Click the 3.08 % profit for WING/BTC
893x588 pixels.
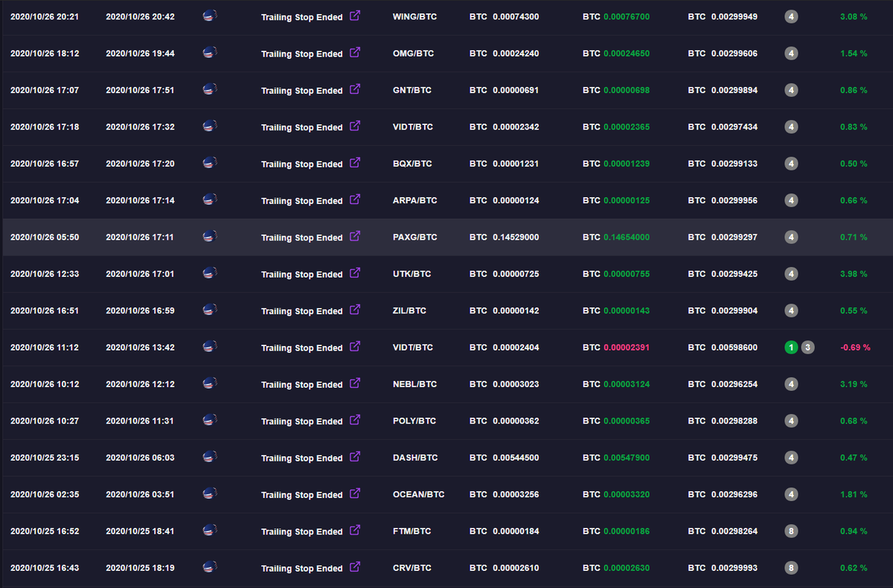[854, 16]
